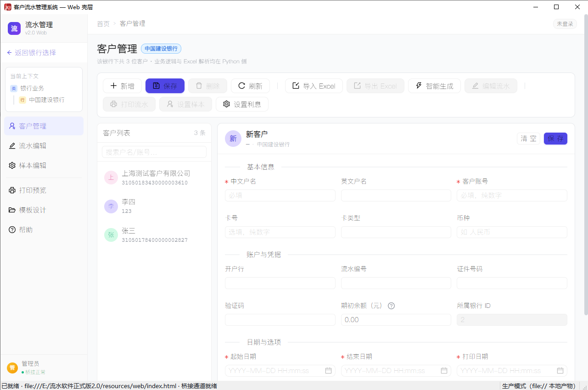The width and height of the screenshot is (588, 390).
Task: Click the 新 avatar in form header
Action: tap(233, 139)
